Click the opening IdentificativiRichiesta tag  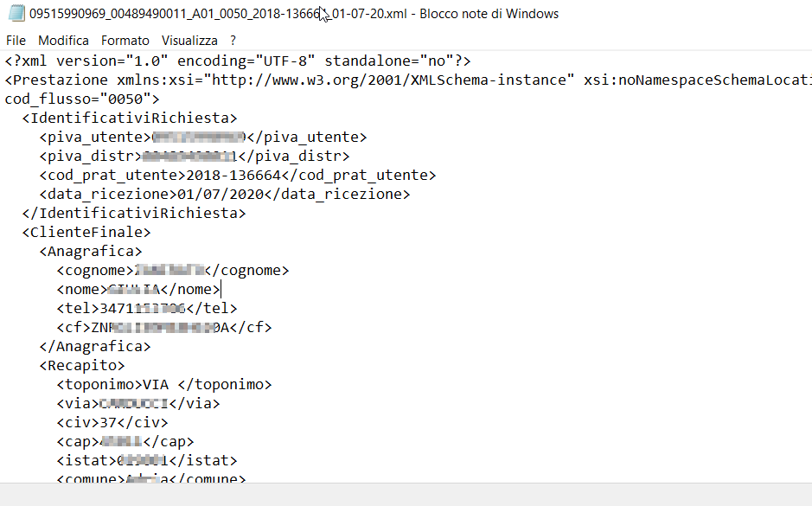(x=130, y=118)
